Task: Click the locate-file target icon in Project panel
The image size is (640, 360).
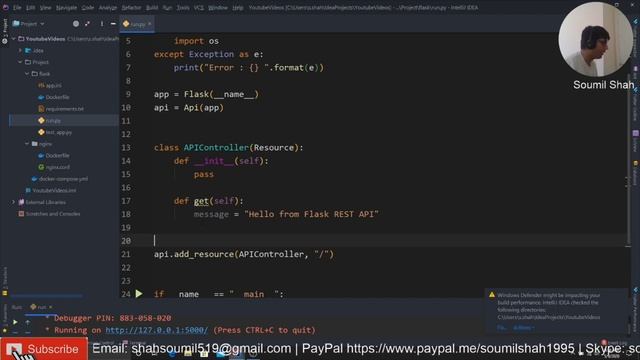Action: pyautogui.click(x=76, y=24)
